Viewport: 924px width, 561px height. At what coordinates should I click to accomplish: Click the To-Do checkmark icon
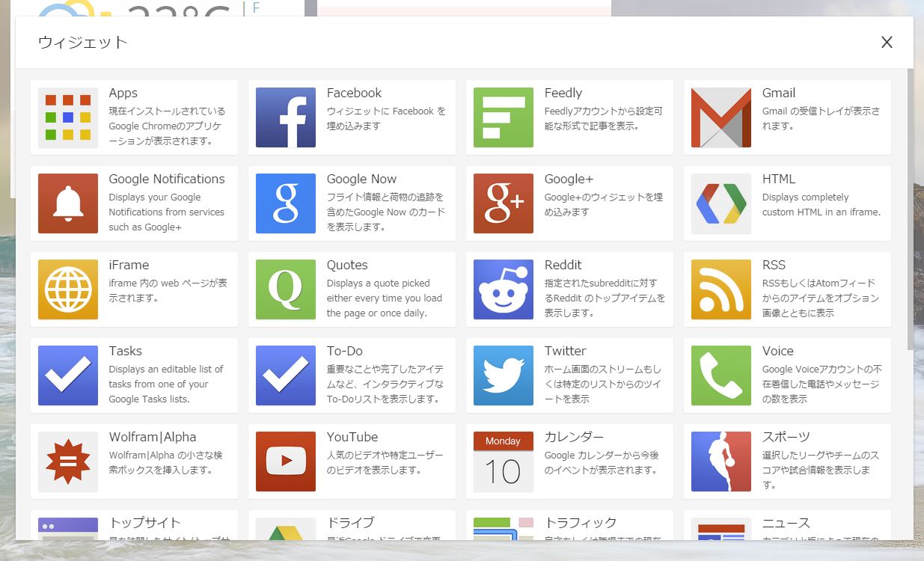tap(286, 375)
